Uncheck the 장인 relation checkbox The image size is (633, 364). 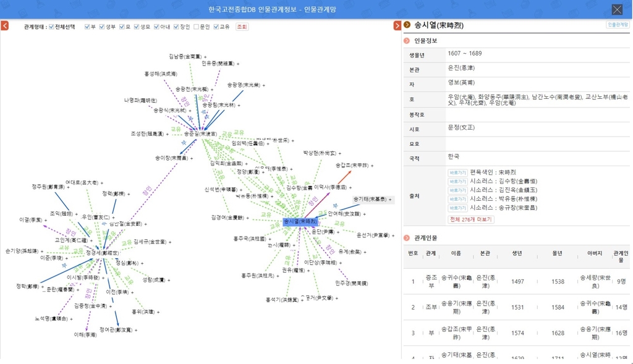click(176, 27)
